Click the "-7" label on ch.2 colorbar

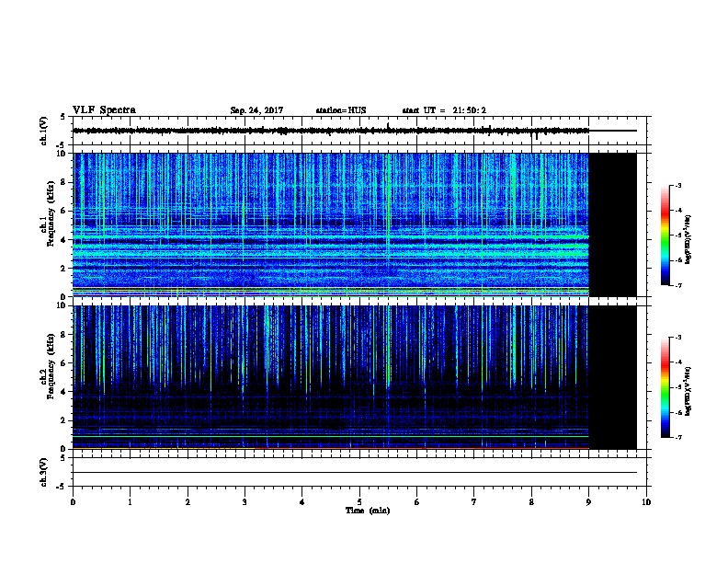[x=677, y=438]
